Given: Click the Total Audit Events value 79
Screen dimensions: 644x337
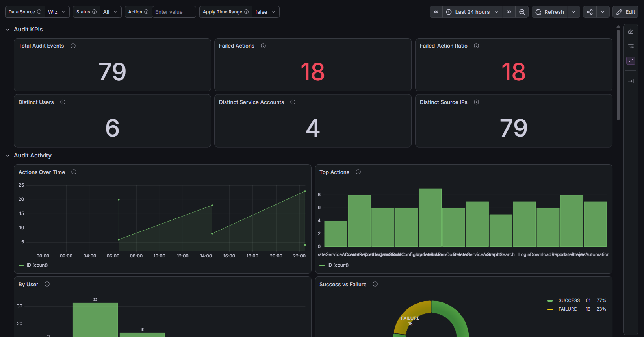Looking at the screenshot, I should click(x=112, y=72).
